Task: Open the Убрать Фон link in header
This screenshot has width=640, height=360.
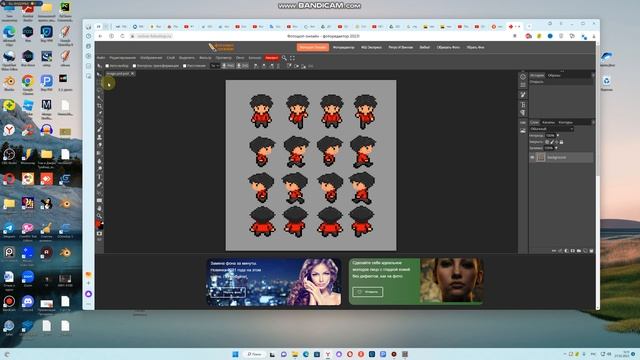Action: click(x=475, y=47)
